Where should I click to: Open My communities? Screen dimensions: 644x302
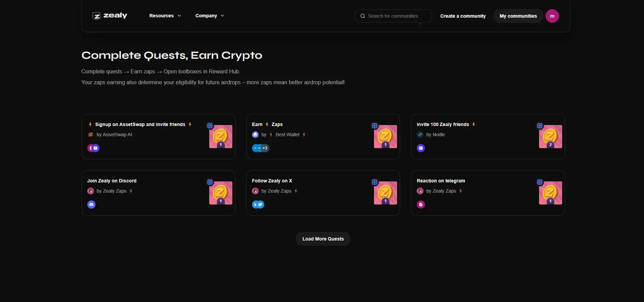[x=518, y=16]
